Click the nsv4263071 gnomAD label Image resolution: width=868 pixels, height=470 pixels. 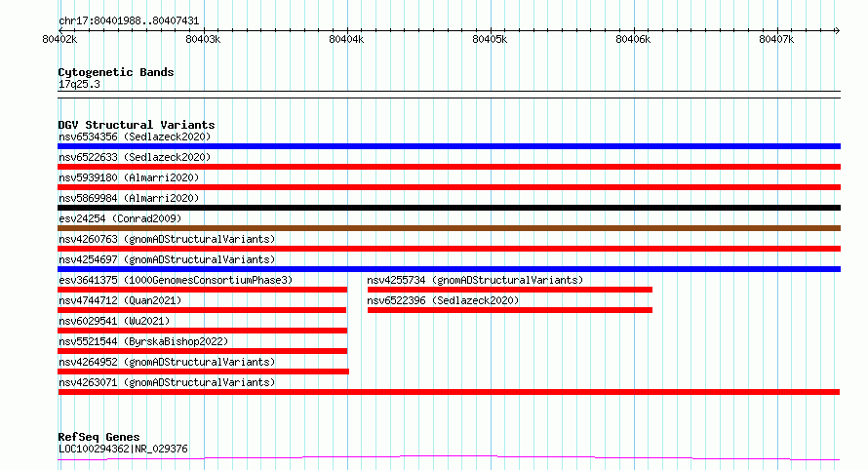[x=167, y=382]
